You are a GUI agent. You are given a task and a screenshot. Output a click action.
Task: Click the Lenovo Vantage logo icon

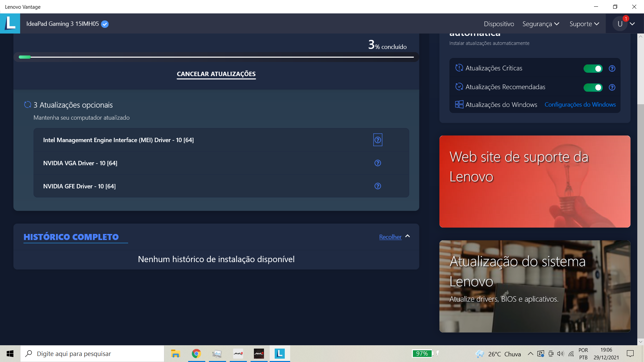[x=10, y=23]
